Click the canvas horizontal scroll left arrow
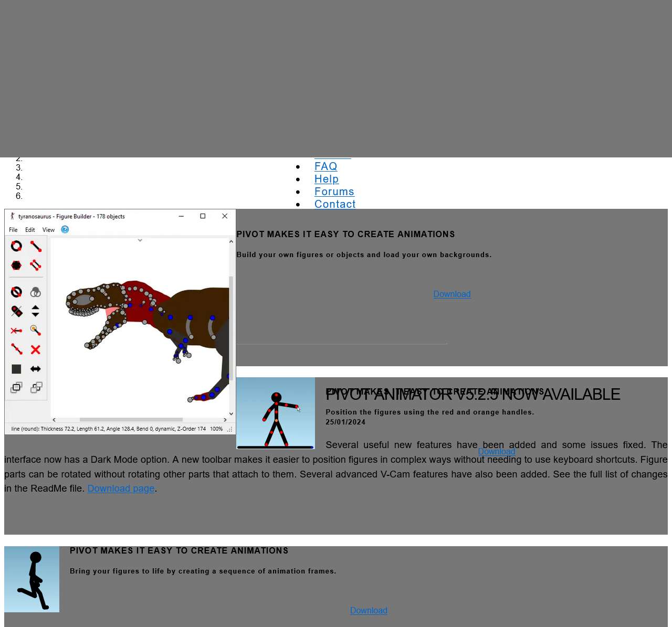The height and width of the screenshot is (627, 672). (x=54, y=420)
